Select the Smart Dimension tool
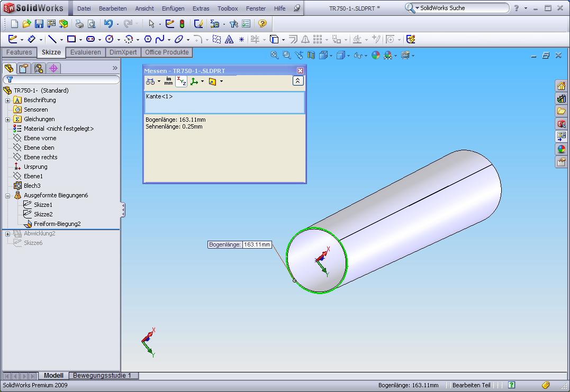 pos(32,39)
